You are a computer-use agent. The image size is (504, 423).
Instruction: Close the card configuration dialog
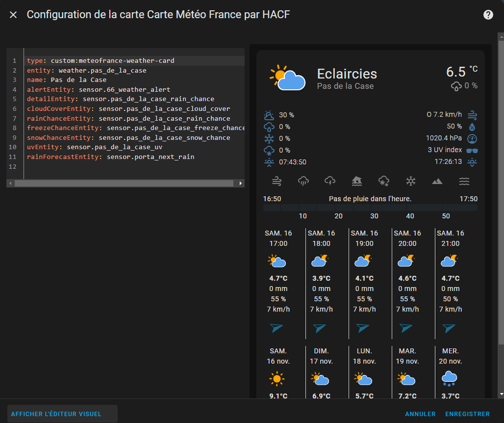13,15
